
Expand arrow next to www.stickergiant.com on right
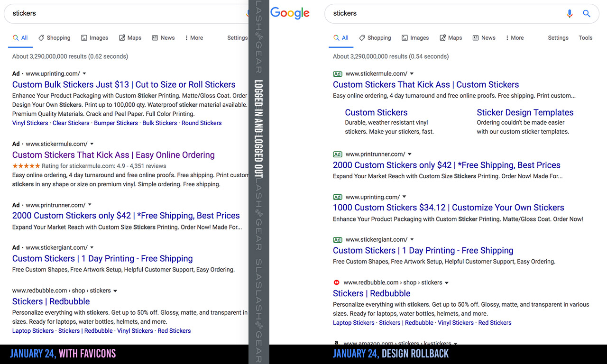(x=412, y=240)
